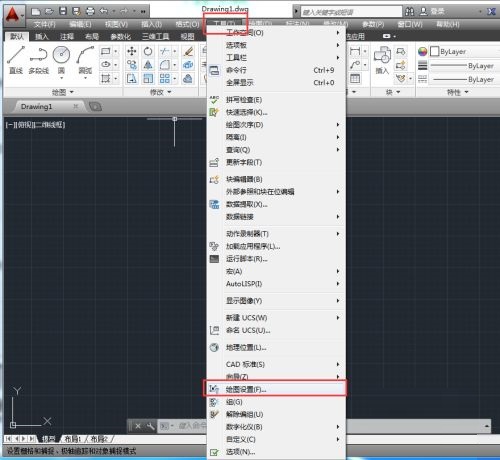Activate the Stretch tool in Modify panel
Image resolution: width=500 pixels, height=460 pixels.
pyautogui.click(x=132, y=78)
